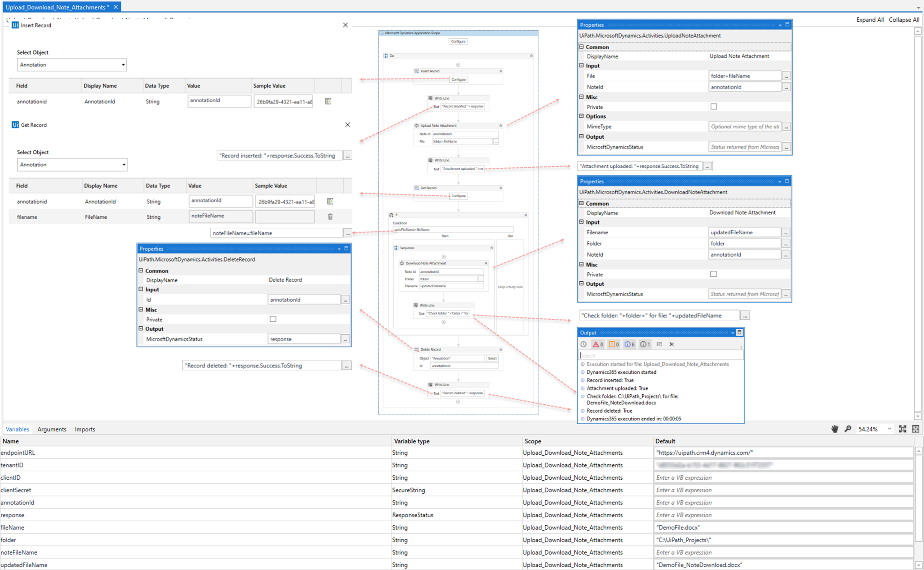Click the Output panel Search field
The width and height of the screenshot is (924, 570).
pyautogui.click(x=661, y=355)
